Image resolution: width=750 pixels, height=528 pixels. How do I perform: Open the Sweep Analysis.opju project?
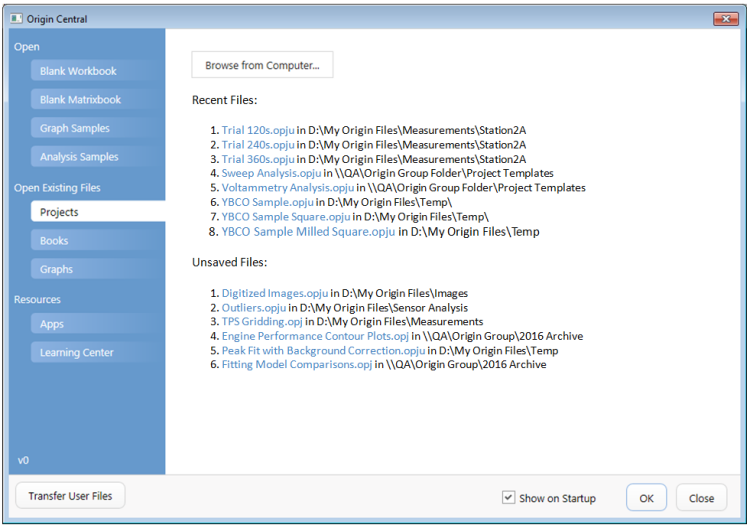[x=271, y=173]
